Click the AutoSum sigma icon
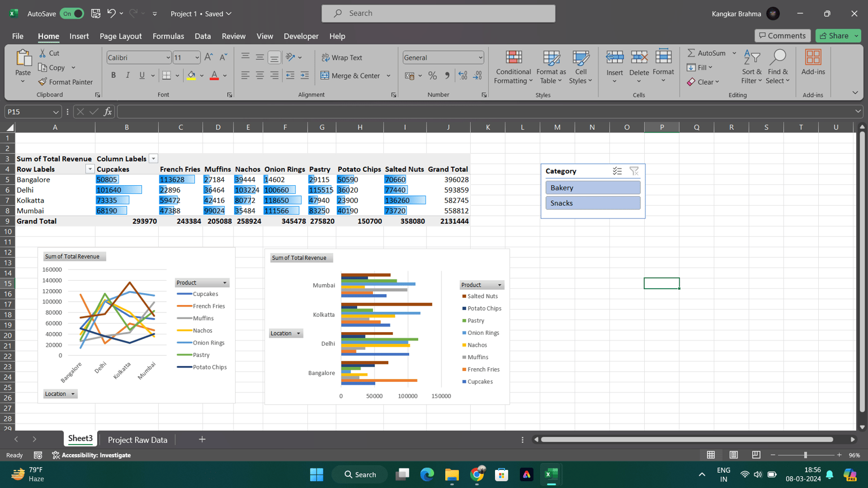868x488 pixels. point(691,53)
